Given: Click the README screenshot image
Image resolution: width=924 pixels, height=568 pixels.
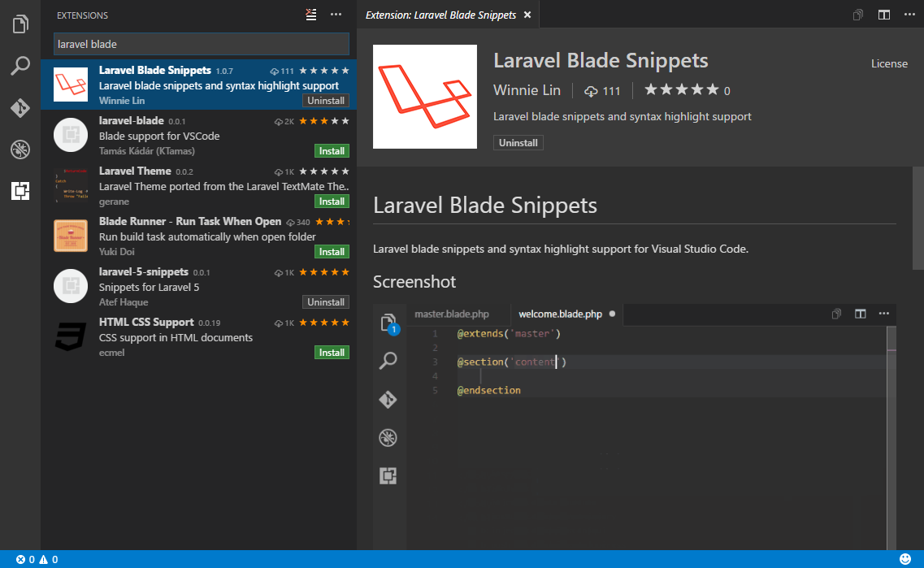Looking at the screenshot, I should (635, 427).
